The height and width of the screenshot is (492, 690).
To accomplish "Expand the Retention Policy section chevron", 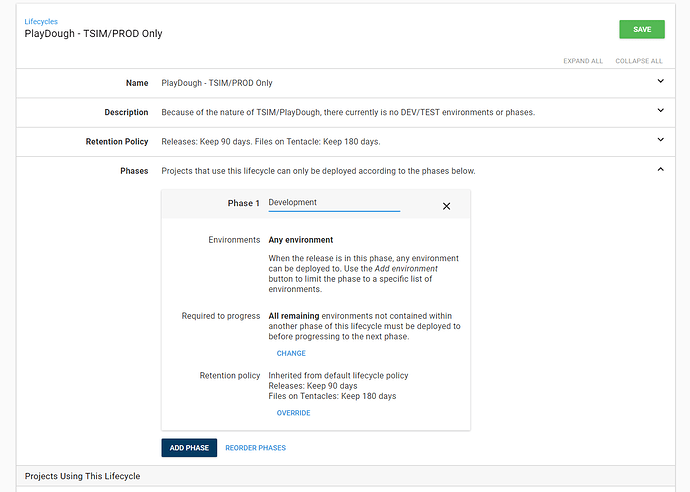I will pyautogui.click(x=660, y=141).
